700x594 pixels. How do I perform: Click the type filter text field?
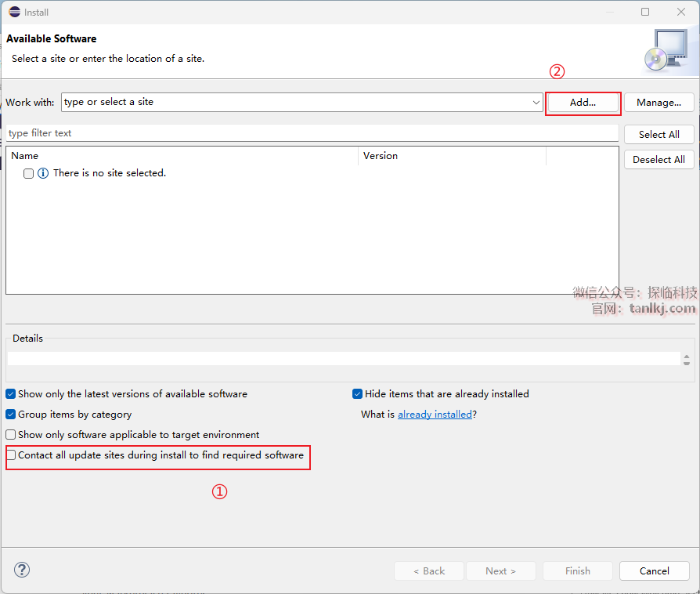pos(312,133)
